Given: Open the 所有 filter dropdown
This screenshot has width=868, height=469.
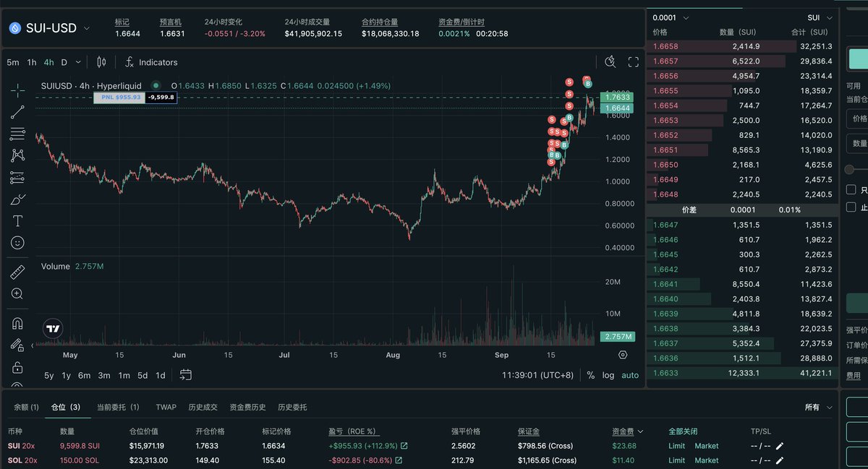Looking at the screenshot, I should tap(818, 407).
